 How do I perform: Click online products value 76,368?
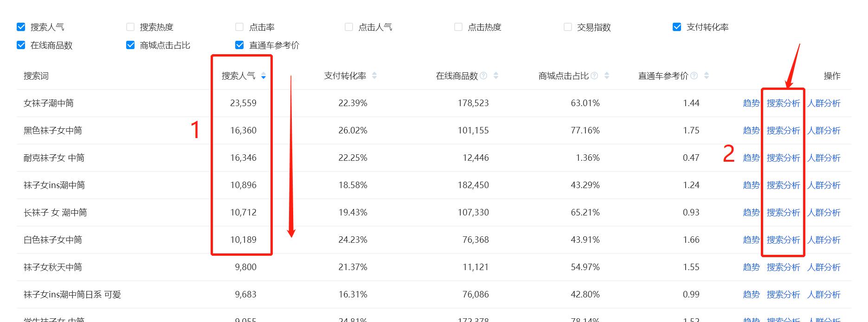pos(476,240)
